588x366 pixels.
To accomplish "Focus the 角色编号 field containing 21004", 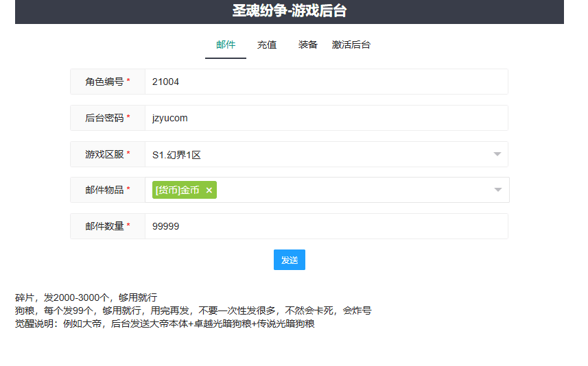I will 326,82.
